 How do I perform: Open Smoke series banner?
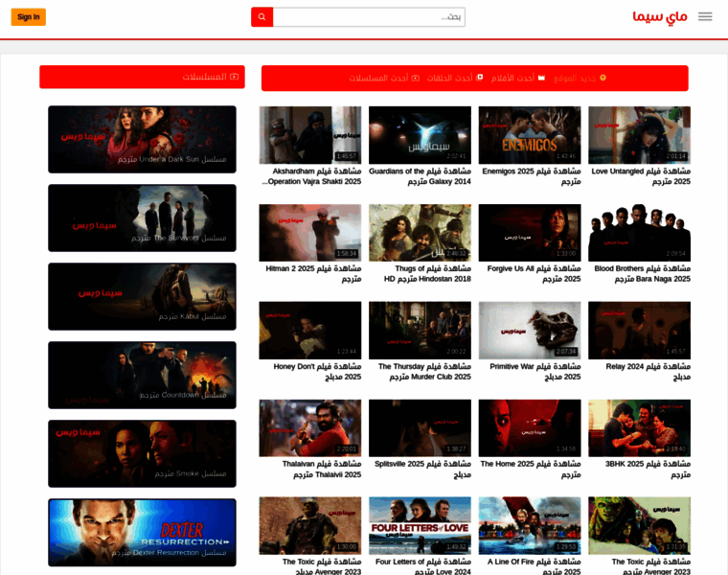click(x=142, y=454)
